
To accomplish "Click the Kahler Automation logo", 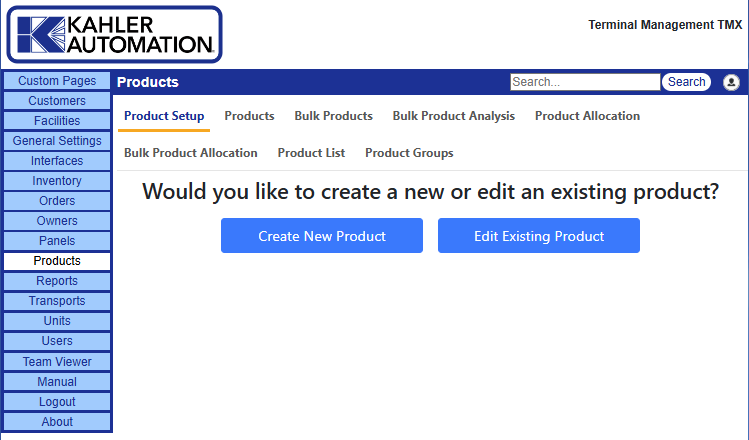I will (x=114, y=34).
